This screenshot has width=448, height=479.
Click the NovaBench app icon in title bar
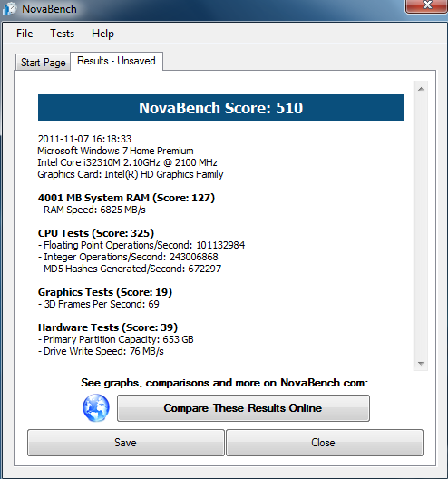9,9
